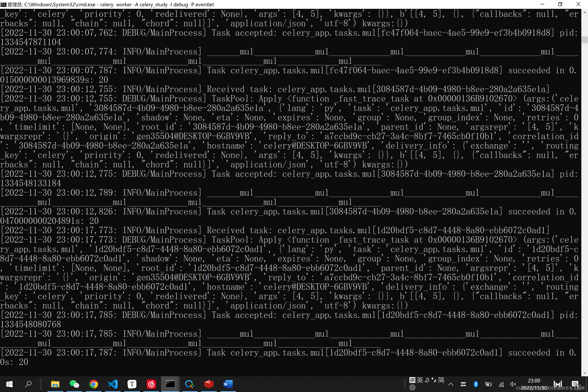Toggle IME punctuation mode icon
The image size is (588, 392).
point(434,380)
